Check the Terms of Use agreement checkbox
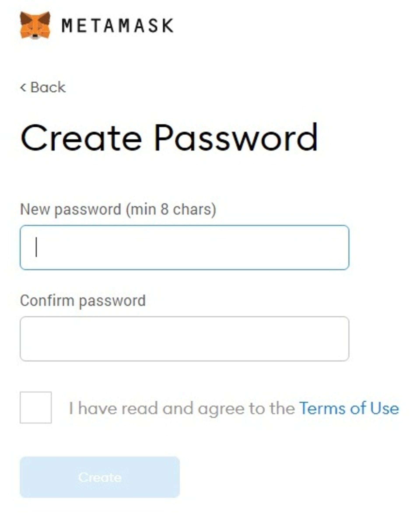420x528 pixels. point(36,408)
